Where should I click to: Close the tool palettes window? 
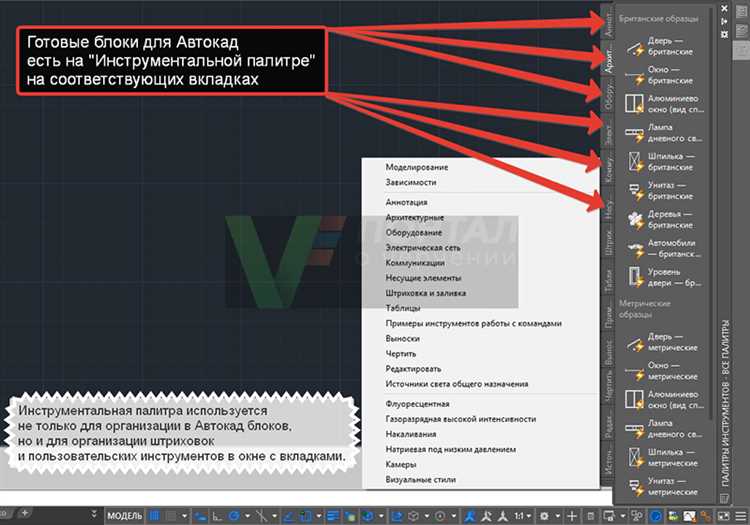tap(725, 8)
